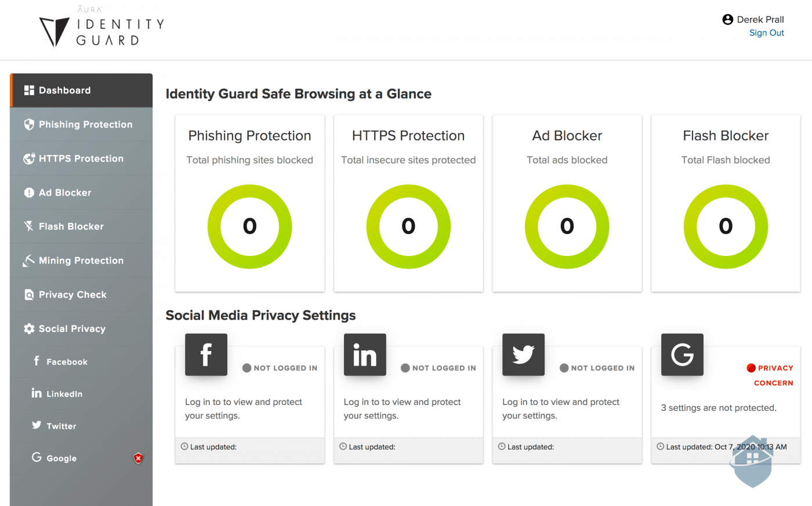Select the LinkedIn card icon

coord(365,354)
